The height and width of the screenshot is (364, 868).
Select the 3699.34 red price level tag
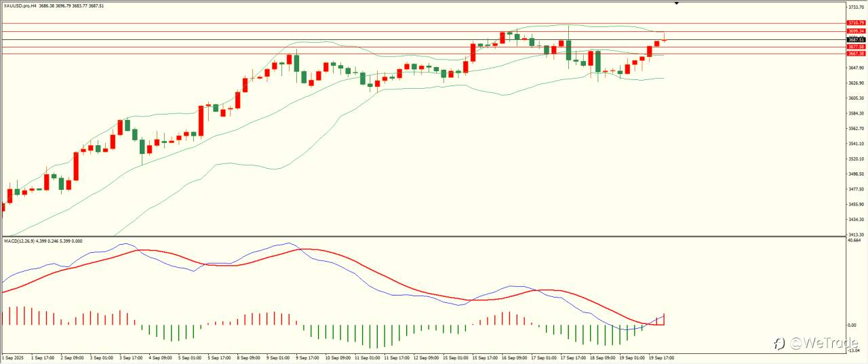[856, 31]
